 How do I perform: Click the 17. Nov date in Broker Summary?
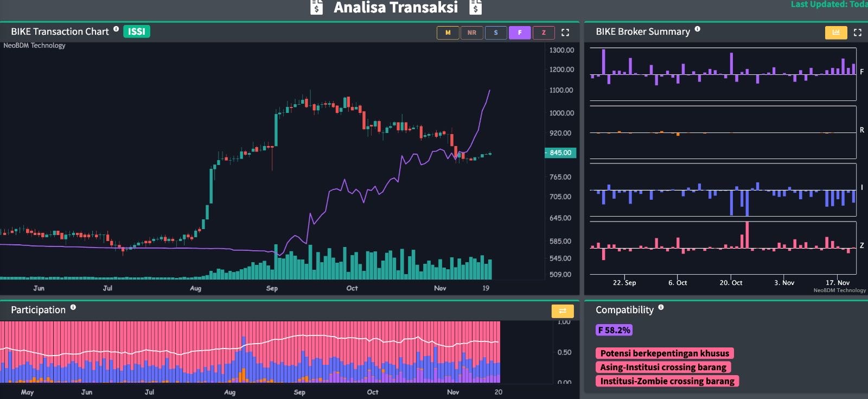(838, 283)
